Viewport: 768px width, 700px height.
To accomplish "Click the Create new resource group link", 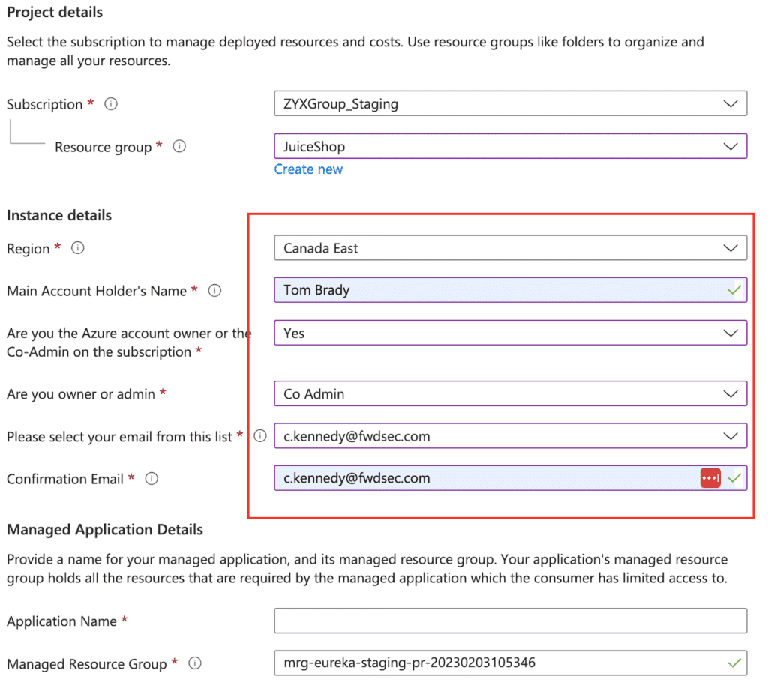I will click(308, 169).
